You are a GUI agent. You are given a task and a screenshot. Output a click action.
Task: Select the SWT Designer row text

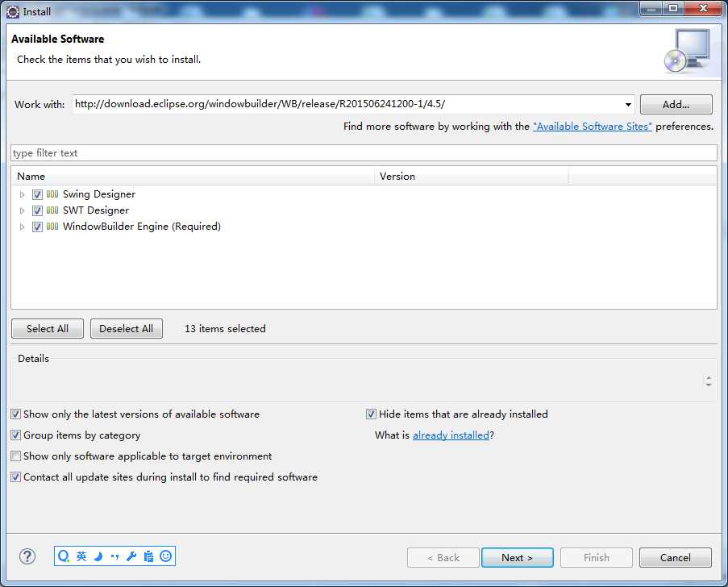pyautogui.click(x=96, y=210)
